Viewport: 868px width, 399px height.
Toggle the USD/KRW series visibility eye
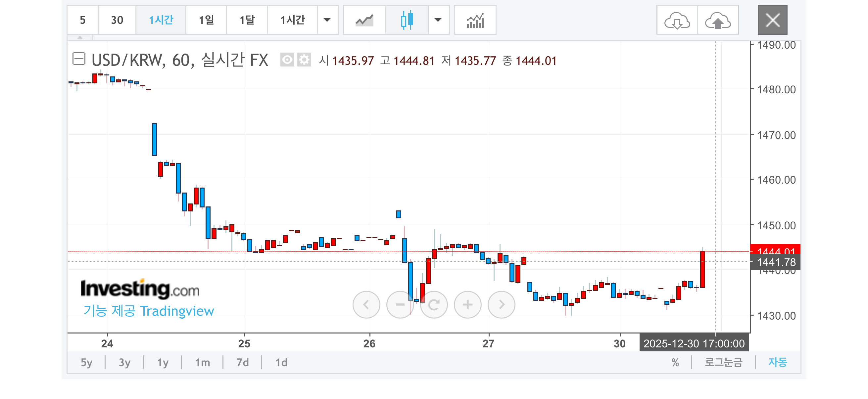tap(287, 60)
